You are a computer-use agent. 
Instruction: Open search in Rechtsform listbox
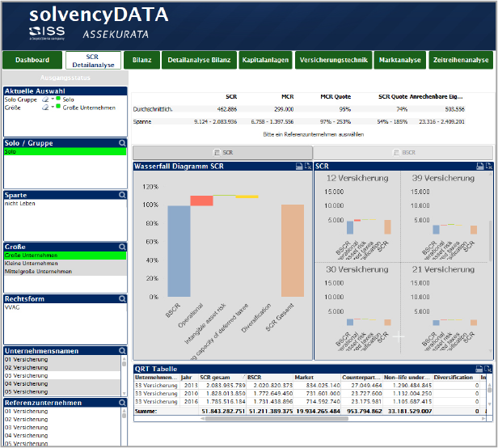(122, 298)
